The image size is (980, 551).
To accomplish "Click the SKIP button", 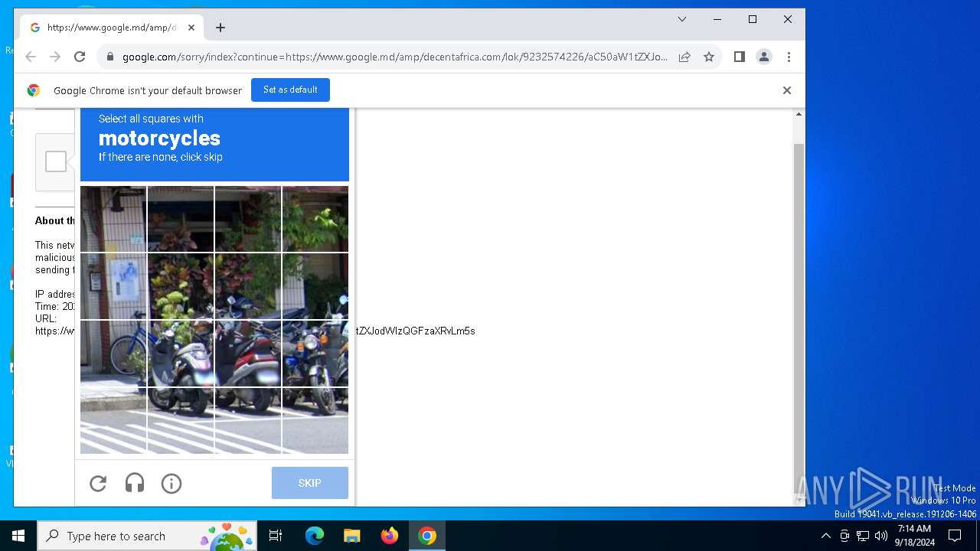I will pos(310,483).
